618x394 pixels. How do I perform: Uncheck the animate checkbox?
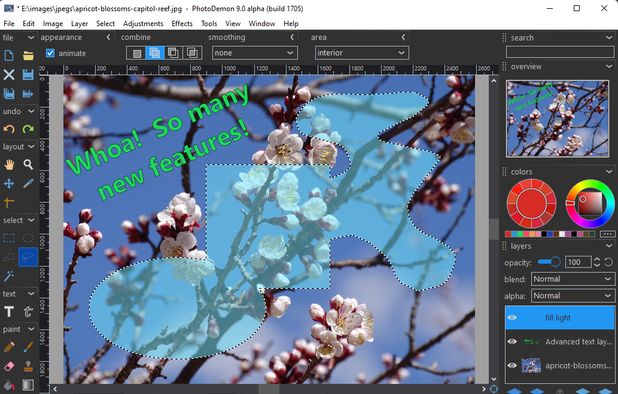[50, 53]
